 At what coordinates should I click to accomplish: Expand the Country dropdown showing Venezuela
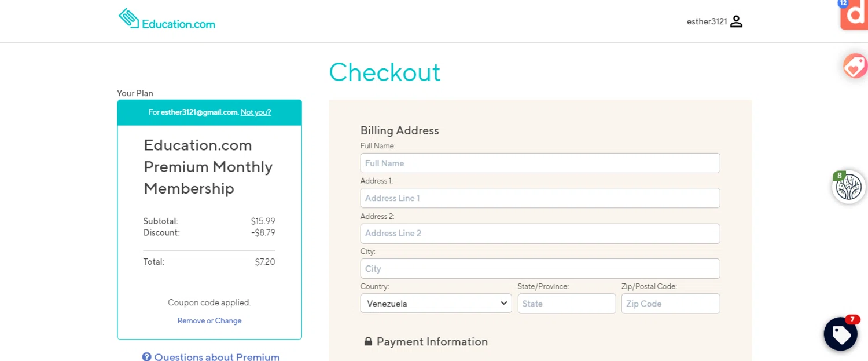[x=436, y=304]
